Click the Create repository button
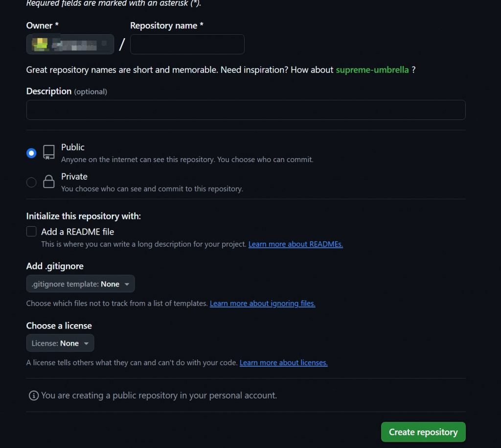Screen dimensions: 501x448 click(x=423, y=432)
